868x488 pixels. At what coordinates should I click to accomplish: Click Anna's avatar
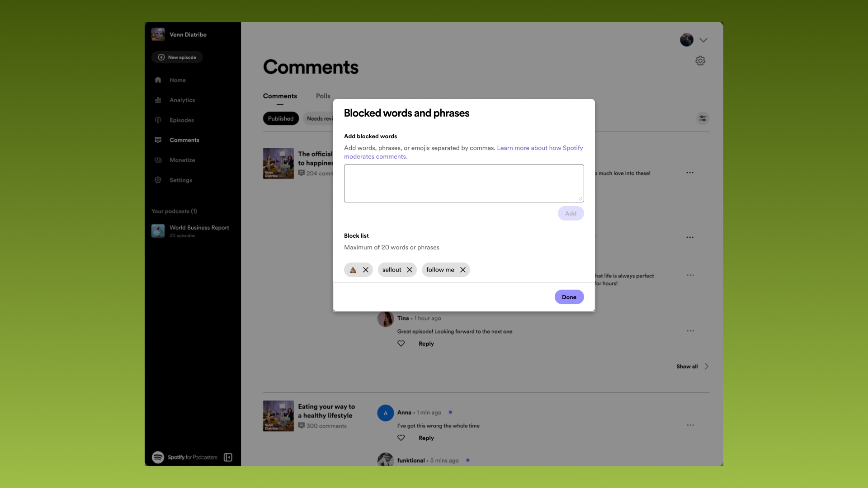click(x=386, y=413)
